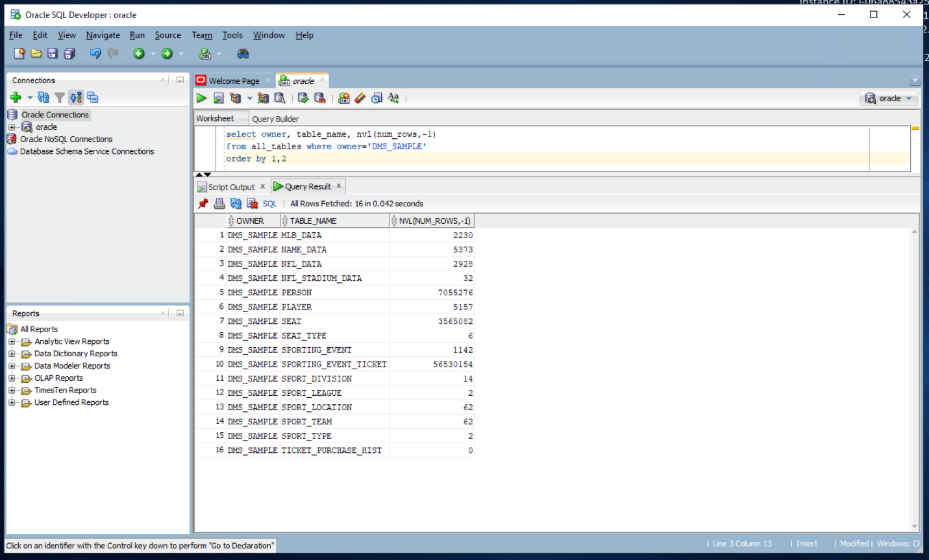Clear the worksheet using eraser icon
The image size is (929, 560).
coord(360,98)
